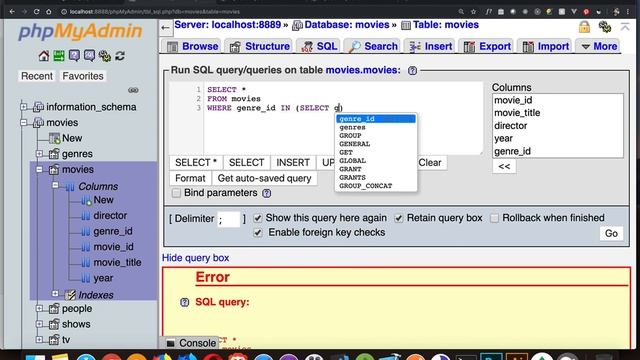The height and width of the screenshot is (360, 640).
Task: Uncheck Retain query box
Action: click(x=399, y=218)
